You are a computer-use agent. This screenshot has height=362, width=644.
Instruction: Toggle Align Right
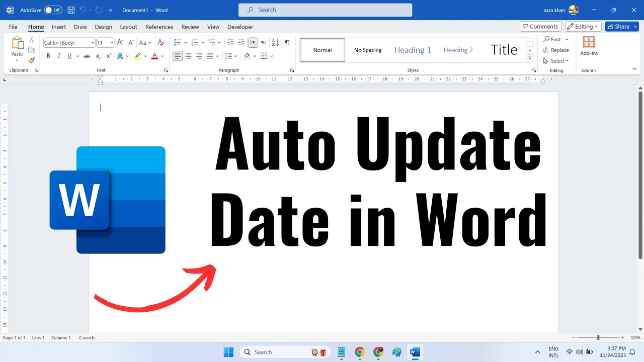pyautogui.click(x=199, y=56)
